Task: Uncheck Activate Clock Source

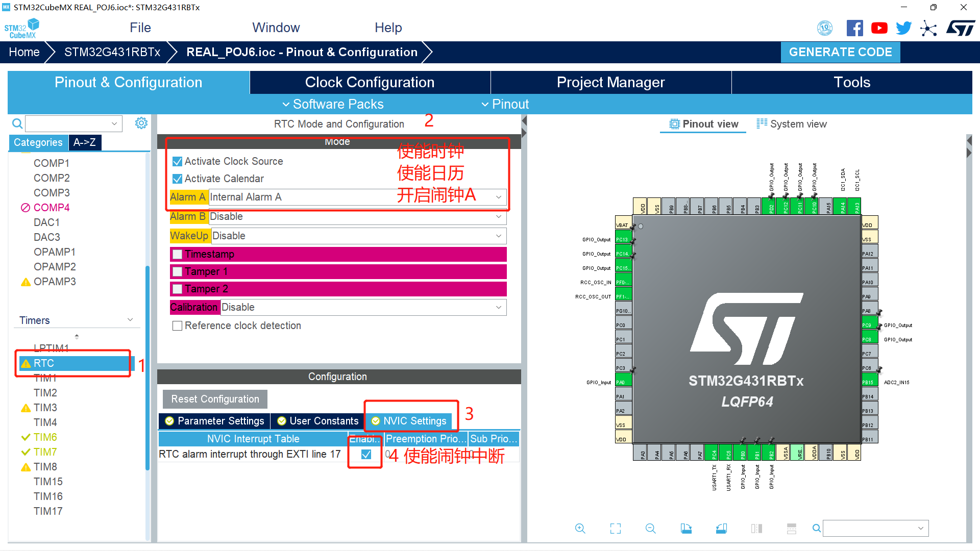Action: point(178,162)
